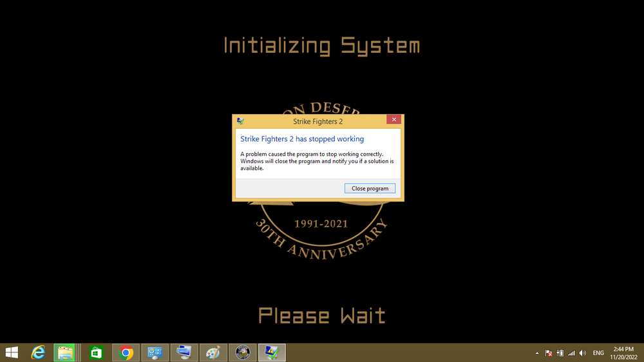Viewport: 644px width, 362px height.
Task: Open the Control Panel taskbar icon
Action: click(155, 352)
